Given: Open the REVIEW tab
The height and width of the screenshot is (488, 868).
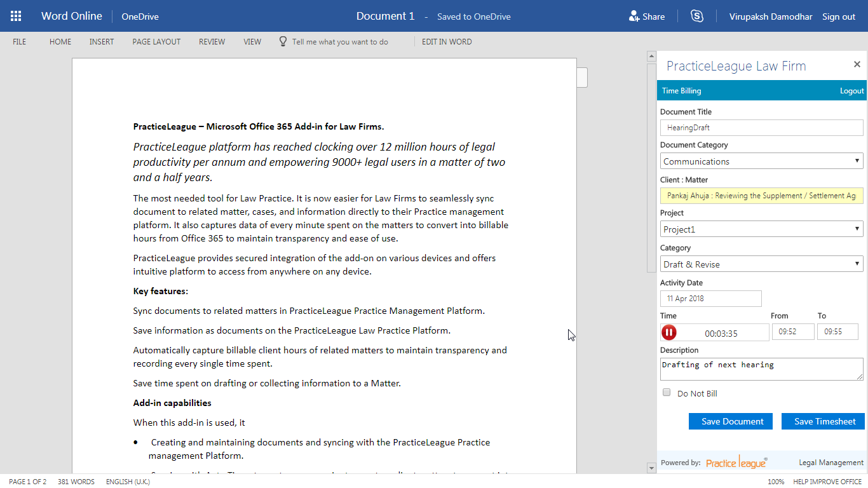Looking at the screenshot, I should [212, 42].
